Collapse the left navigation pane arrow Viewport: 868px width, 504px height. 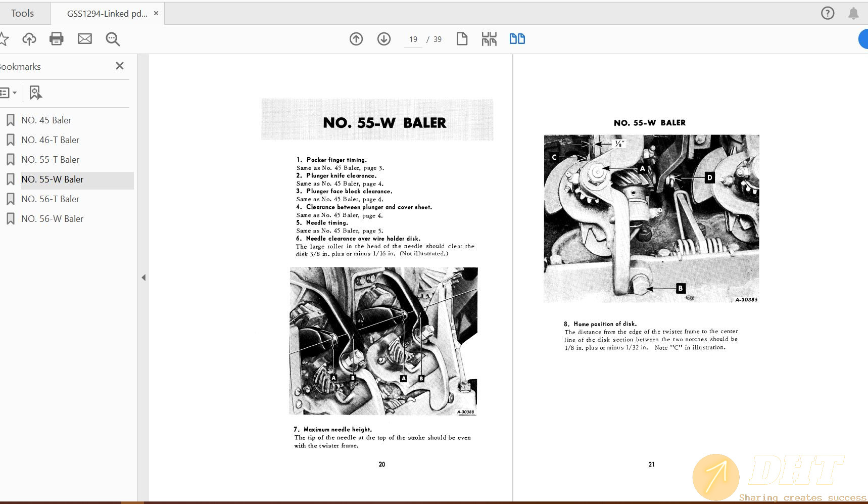coord(143,278)
